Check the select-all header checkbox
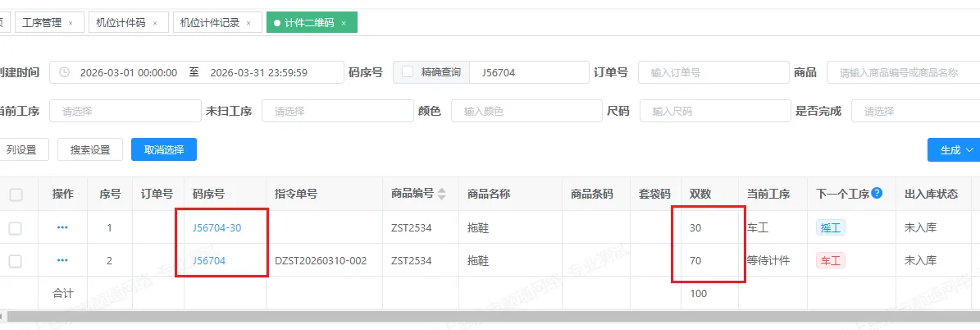 click(x=16, y=195)
